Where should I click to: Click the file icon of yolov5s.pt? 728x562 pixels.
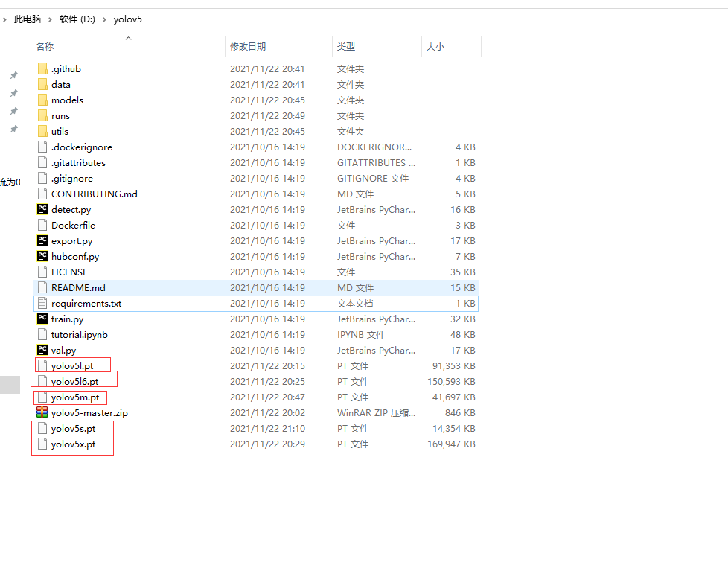coord(42,428)
